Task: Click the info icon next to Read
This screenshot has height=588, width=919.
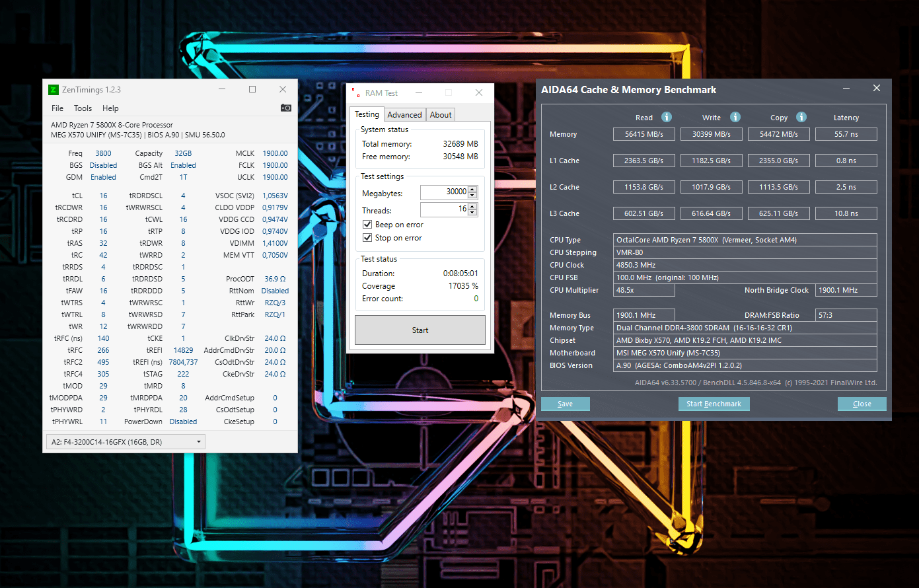Action: 667,117
